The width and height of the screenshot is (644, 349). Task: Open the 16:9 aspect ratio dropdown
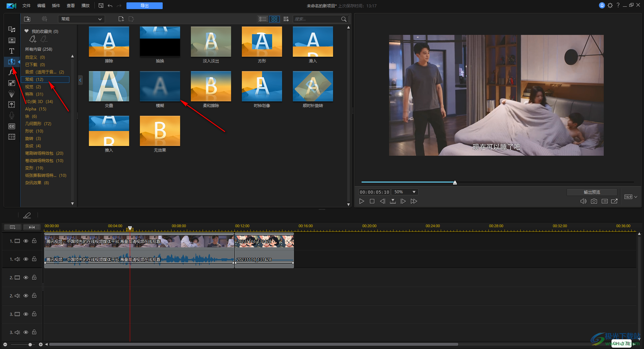click(631, 197)
